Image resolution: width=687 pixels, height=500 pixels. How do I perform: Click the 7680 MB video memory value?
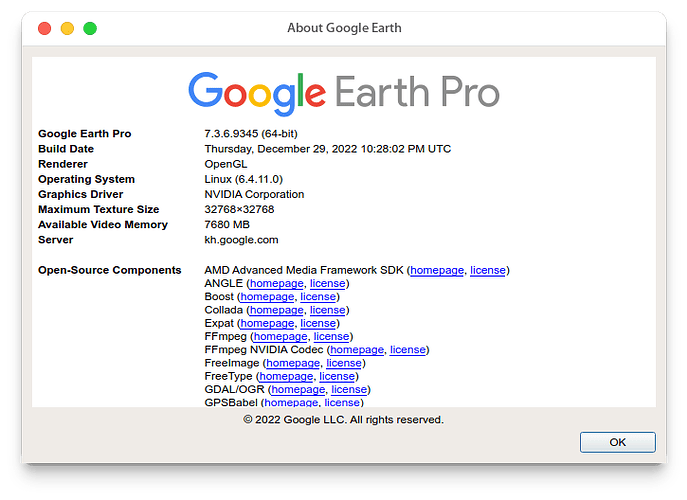[227, 225]
